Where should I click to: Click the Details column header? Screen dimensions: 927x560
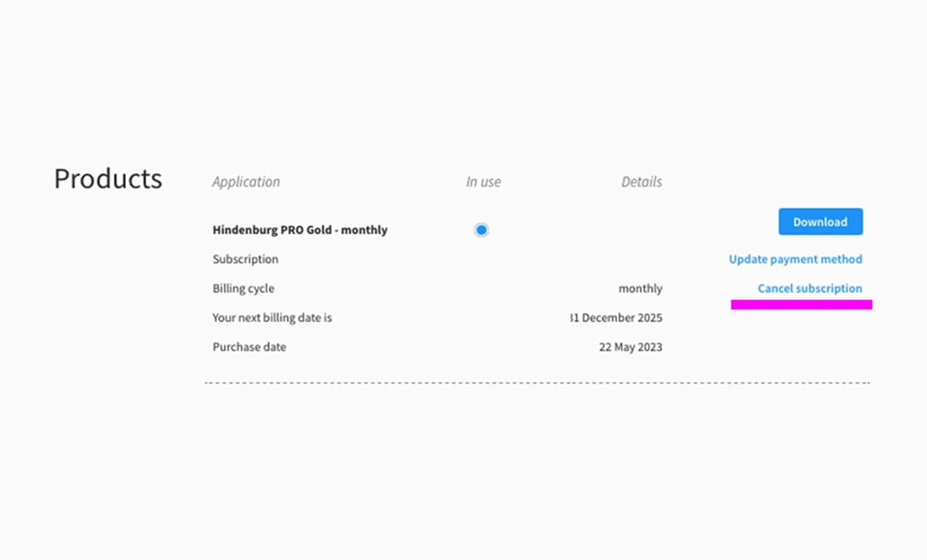tap(641, 182)
